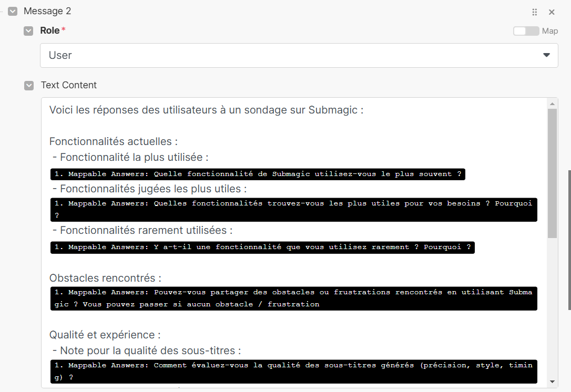
Task: Click '- Fonctionnalités rarement utilisées :' line
Action: pyautogui.click(x=142, y=230)
